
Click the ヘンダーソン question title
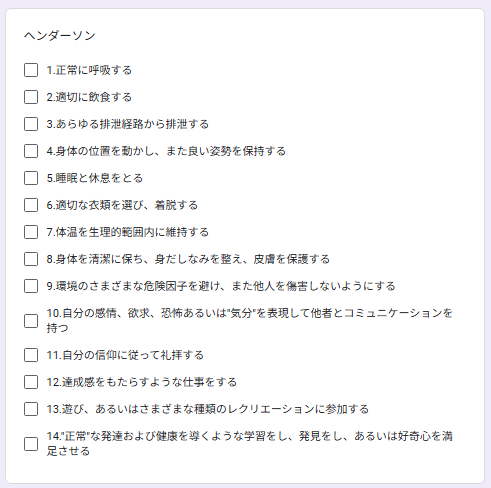[60, 35]
